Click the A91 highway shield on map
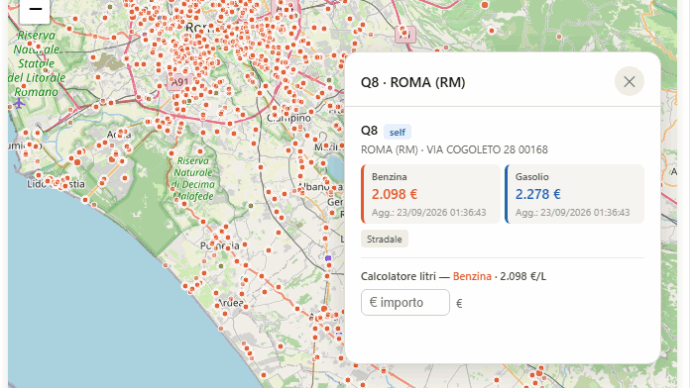This screenshot has height=388, width=690. tap(180, 82)
